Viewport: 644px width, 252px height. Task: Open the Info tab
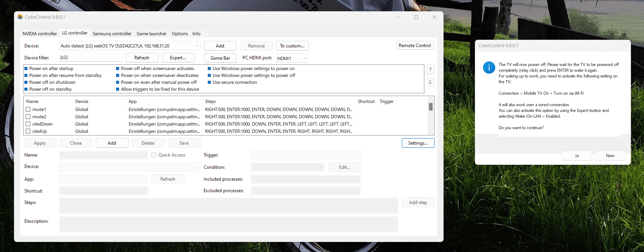197,34
